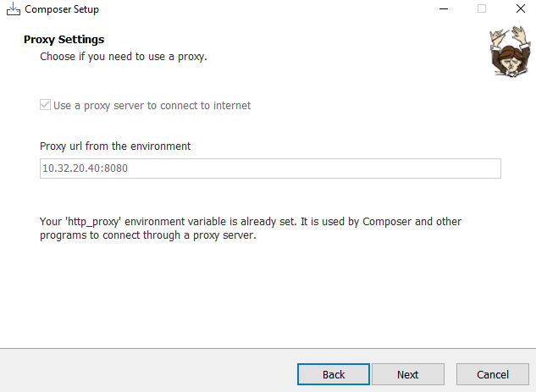536x392 pixels.
Task: Focus the proxy url input field
Action: 270,168
